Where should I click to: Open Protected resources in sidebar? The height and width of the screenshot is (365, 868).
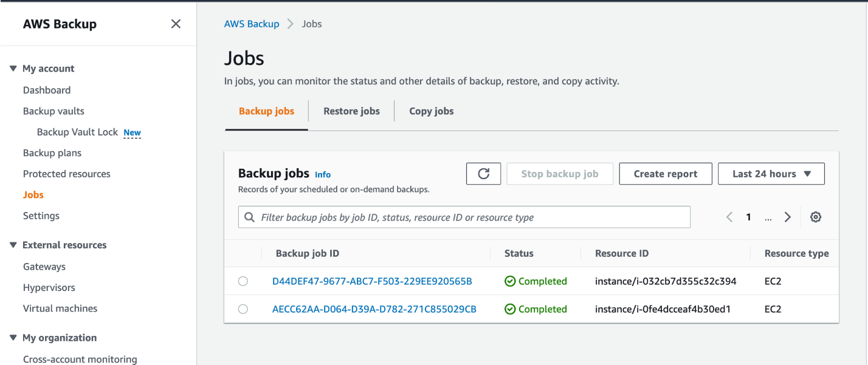point(67,174)
